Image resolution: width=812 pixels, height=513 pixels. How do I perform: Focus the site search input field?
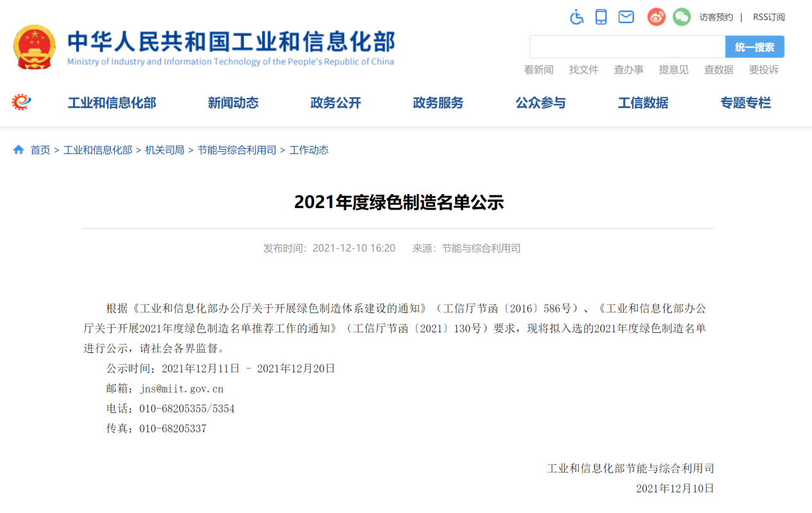(x=627, y=47)
